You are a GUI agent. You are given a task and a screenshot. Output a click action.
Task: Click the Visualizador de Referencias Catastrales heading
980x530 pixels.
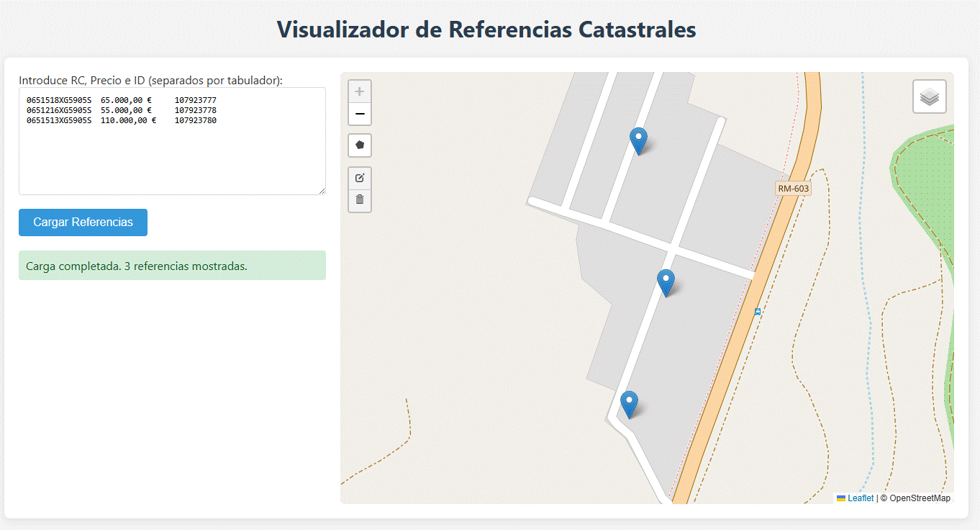[486, 30]
